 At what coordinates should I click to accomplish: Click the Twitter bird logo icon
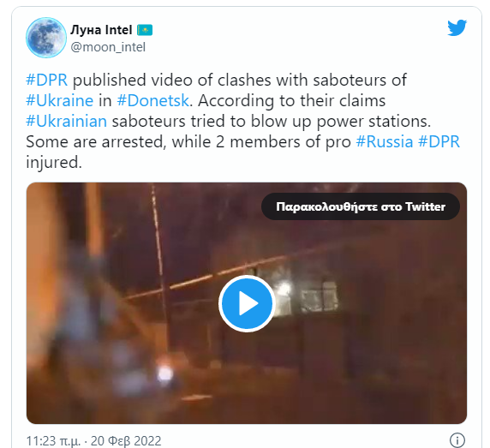[457, 27]
